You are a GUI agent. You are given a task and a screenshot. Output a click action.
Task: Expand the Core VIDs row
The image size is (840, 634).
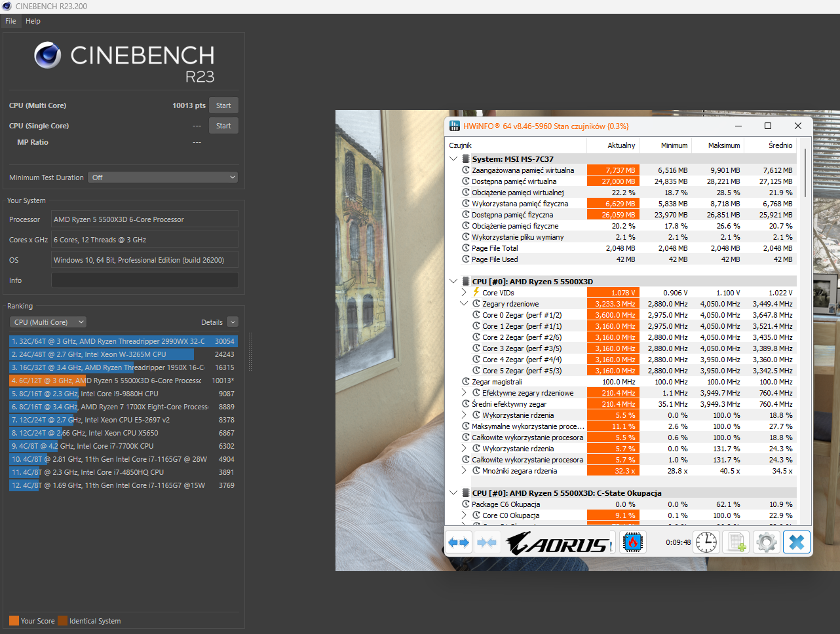464,292
